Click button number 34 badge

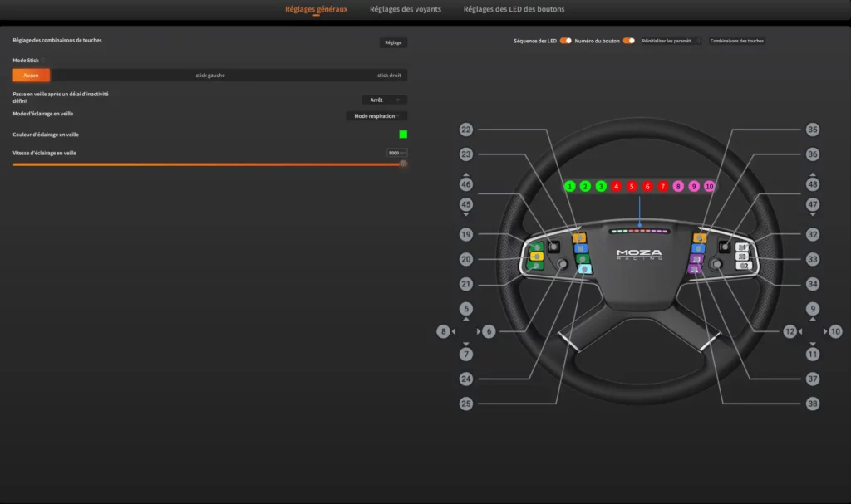click(813, 284)
